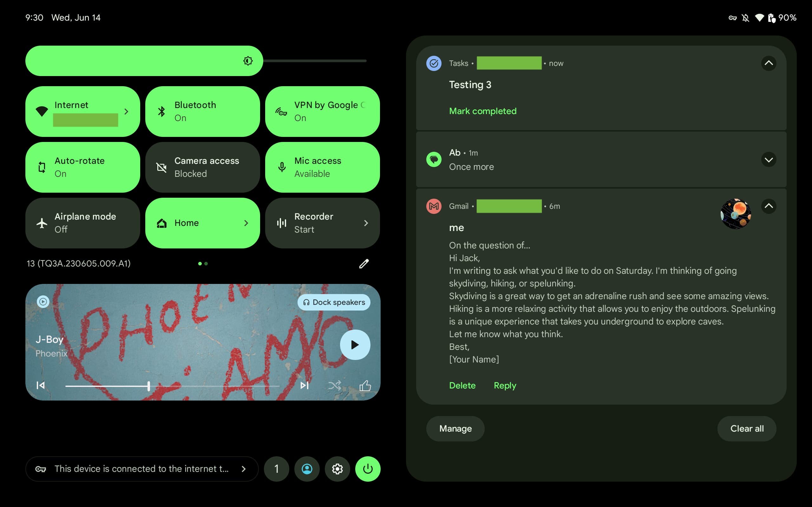Click the skip-back icon in music player
Viewport: 812px width, 507px height.
pos(40,386)
